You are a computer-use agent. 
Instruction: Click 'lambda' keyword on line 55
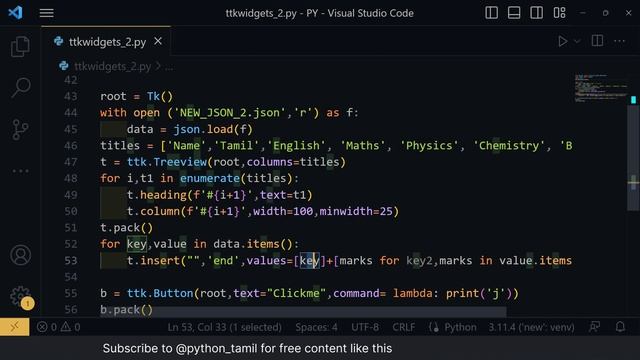pos(413,293)
